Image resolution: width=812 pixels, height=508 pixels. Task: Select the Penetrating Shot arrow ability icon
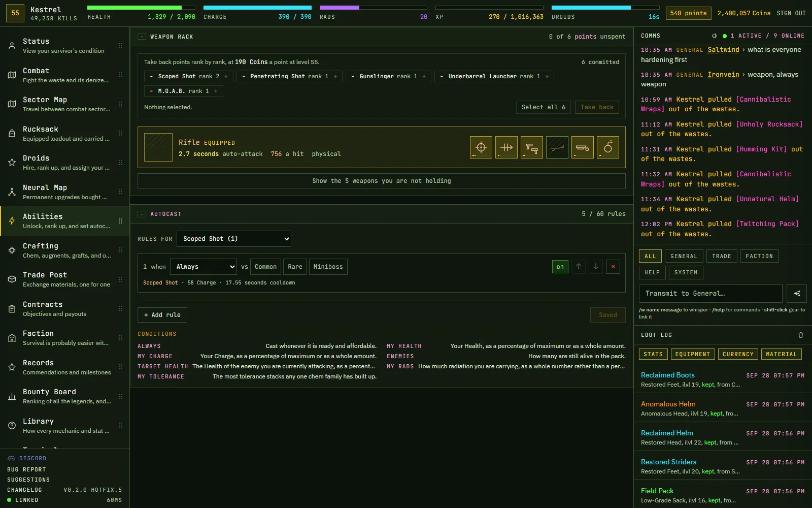pyautogui.click(x=506, y=147)
